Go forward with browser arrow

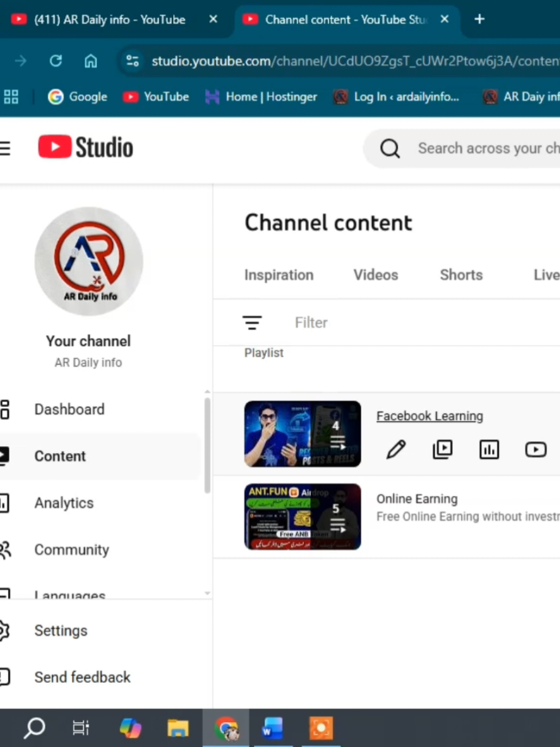point(21,61)
